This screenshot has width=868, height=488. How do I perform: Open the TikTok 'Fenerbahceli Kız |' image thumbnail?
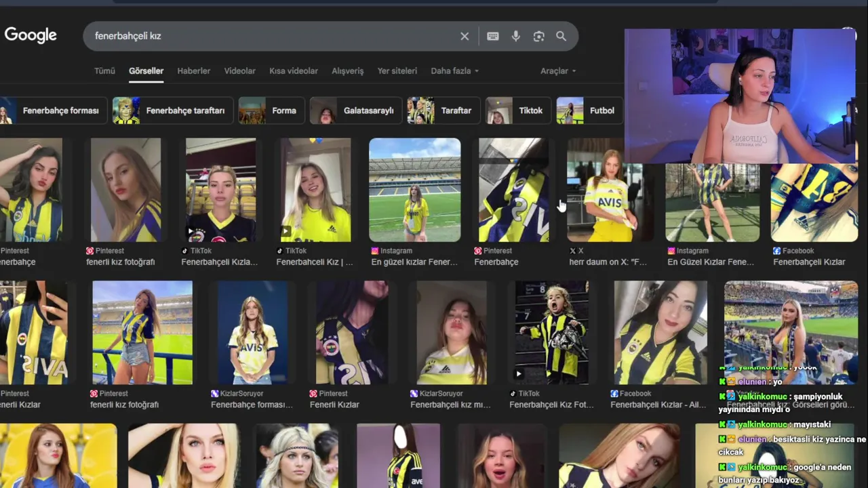pyautogui.click(x=316, y=190)
